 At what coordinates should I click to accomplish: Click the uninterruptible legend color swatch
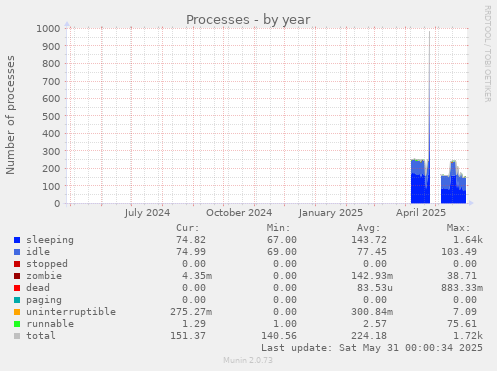click(x=17, y=312)
